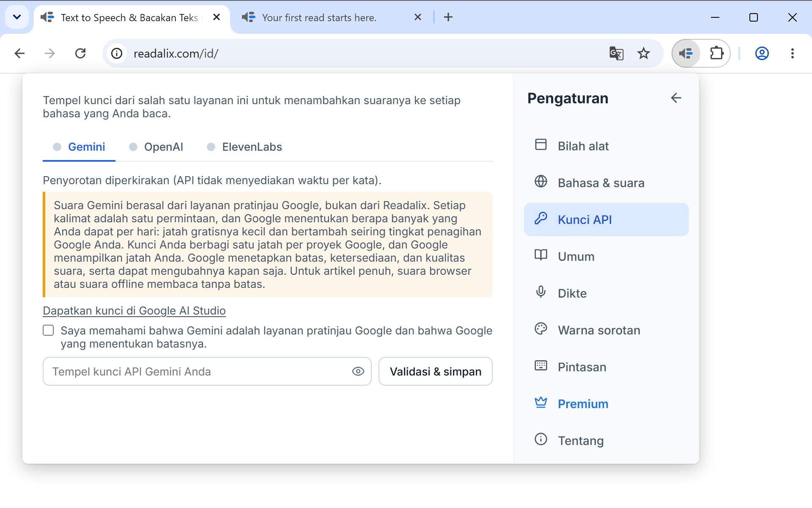Open the Premium settings section

(x=606, y=404)
